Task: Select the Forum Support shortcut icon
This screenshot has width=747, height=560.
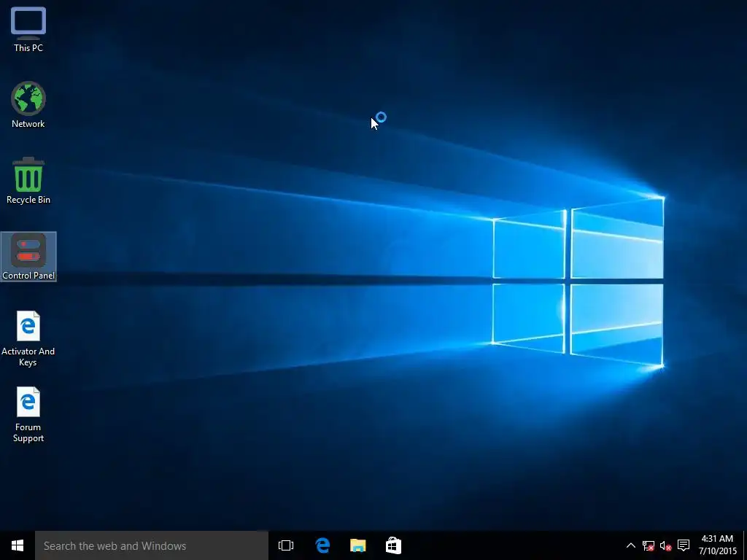Action: click(28, 402)
